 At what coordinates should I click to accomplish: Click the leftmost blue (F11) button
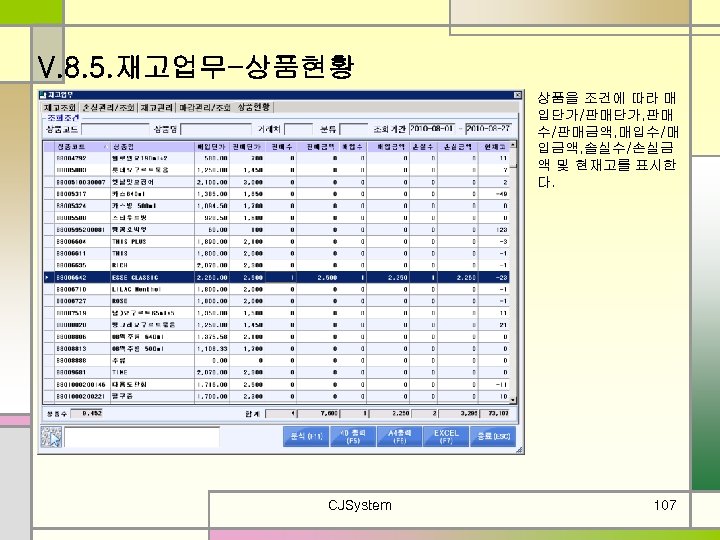pos(306,436)
